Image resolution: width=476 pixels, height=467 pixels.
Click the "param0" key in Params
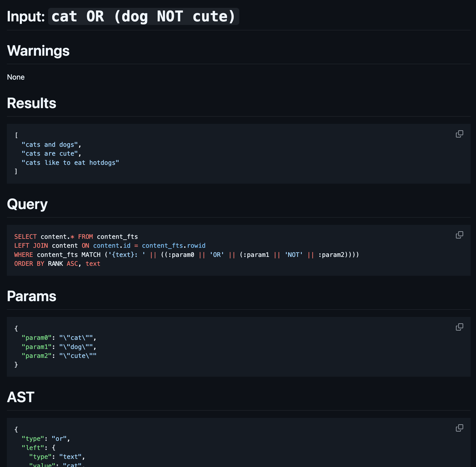pyautogui.click(x=37, y=338)
